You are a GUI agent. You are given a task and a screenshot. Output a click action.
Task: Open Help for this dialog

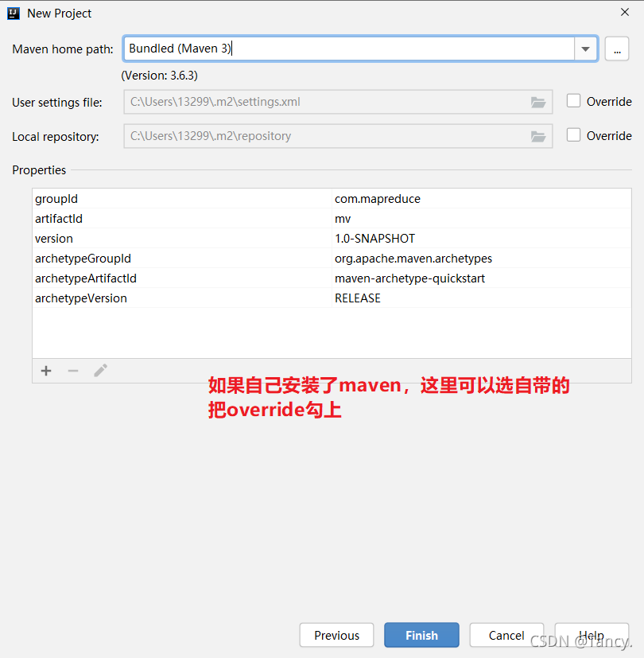click(x=592, y=635)
